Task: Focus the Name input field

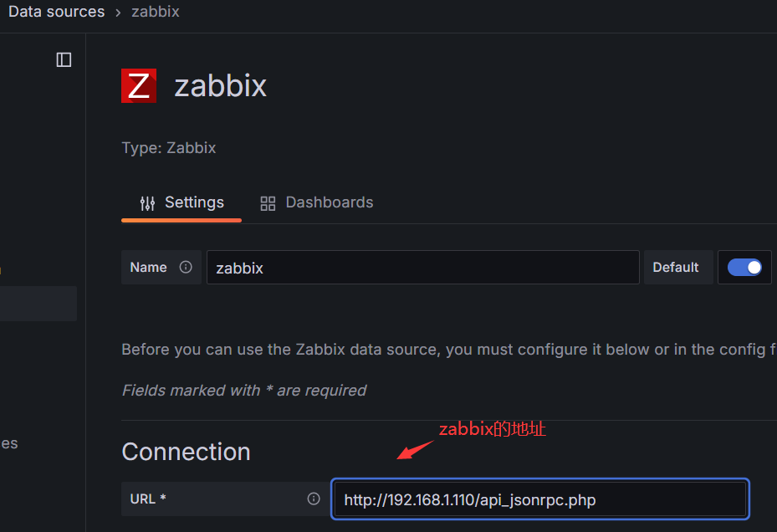Action: (x=422, y=268)
